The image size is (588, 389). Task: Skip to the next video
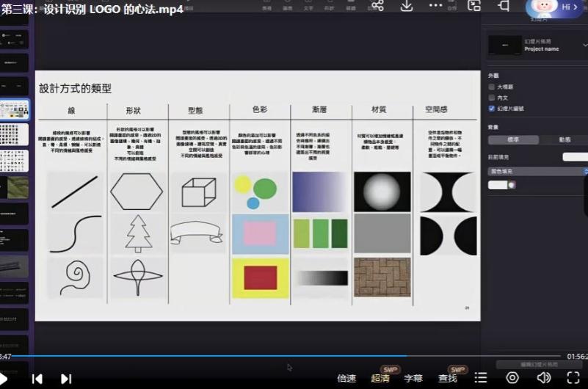pos(66,379)
